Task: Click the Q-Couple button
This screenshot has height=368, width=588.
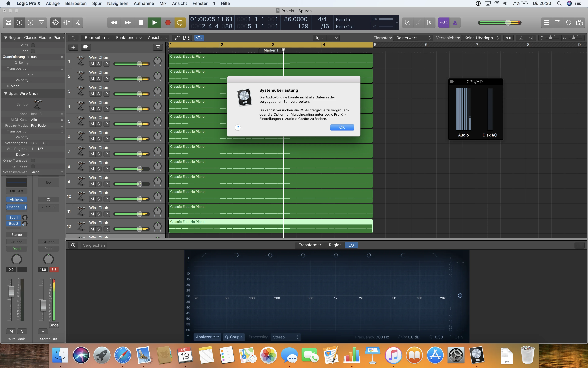Action: click(234, 337)
